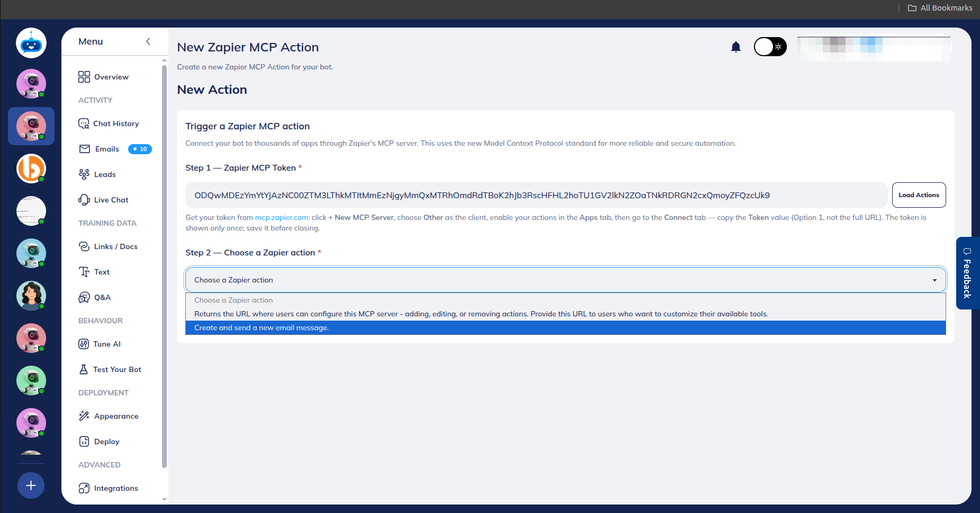Select the 'Choose a Zapier action' placeholder option

565,300
